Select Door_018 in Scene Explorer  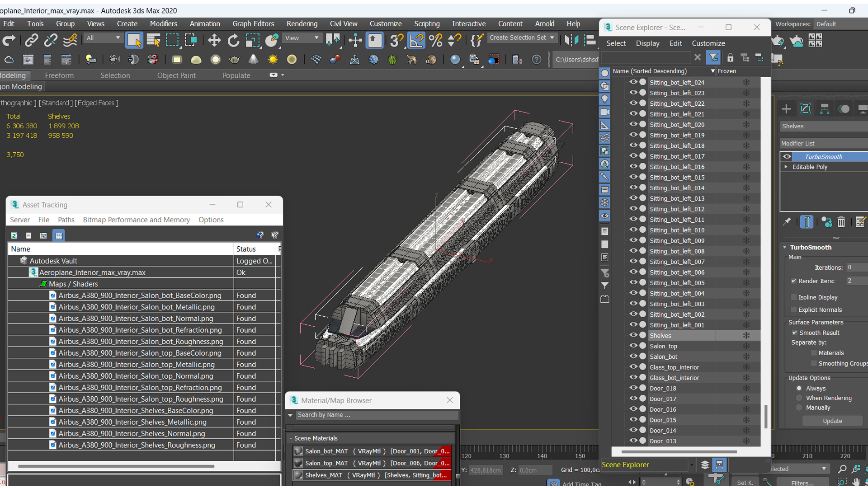tap(663, 388)
